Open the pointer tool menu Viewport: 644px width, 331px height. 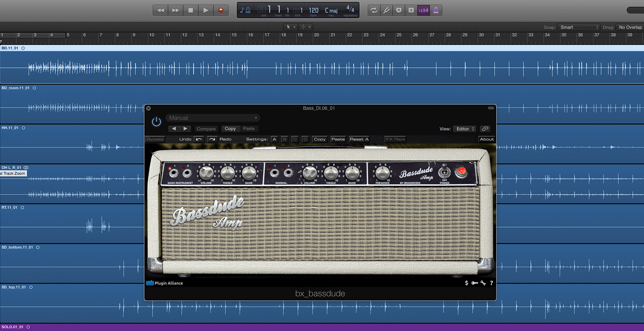tap(291, 27)
